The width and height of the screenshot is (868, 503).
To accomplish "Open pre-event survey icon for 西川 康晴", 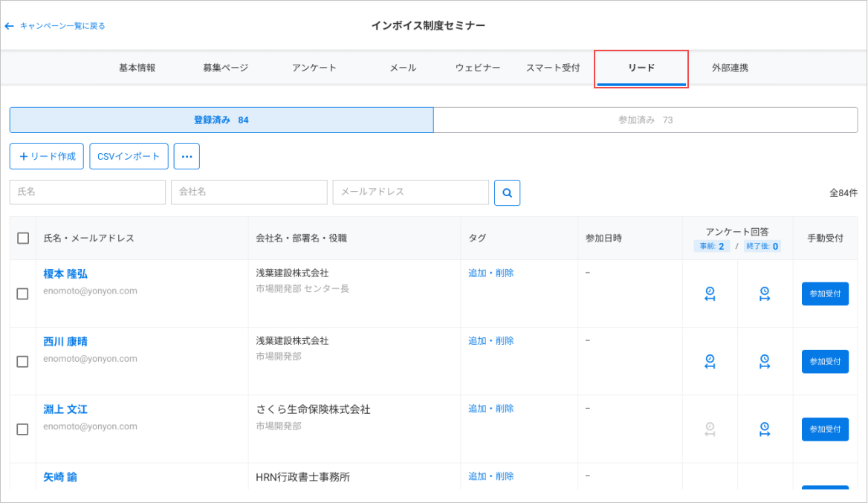I will point(710,361).
